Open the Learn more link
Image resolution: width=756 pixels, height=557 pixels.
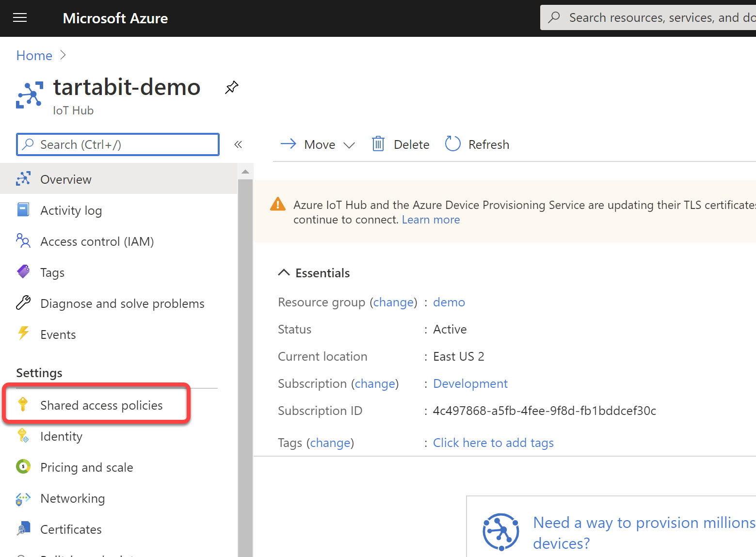431,220
